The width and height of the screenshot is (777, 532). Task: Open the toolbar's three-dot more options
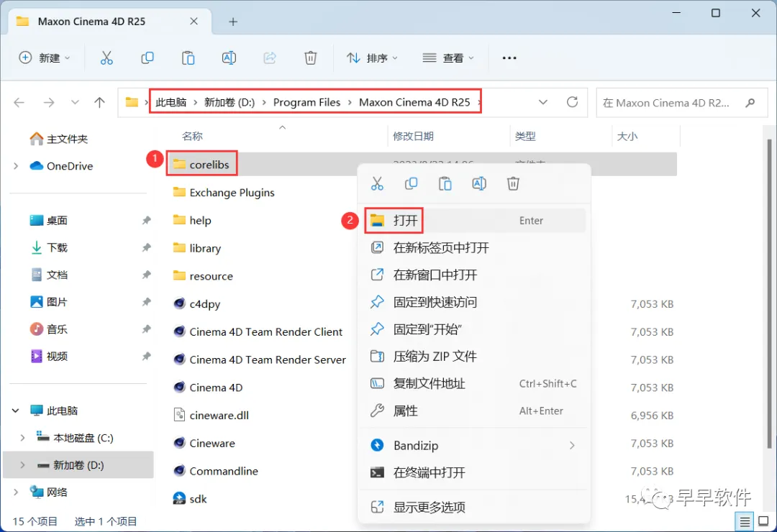509,58
